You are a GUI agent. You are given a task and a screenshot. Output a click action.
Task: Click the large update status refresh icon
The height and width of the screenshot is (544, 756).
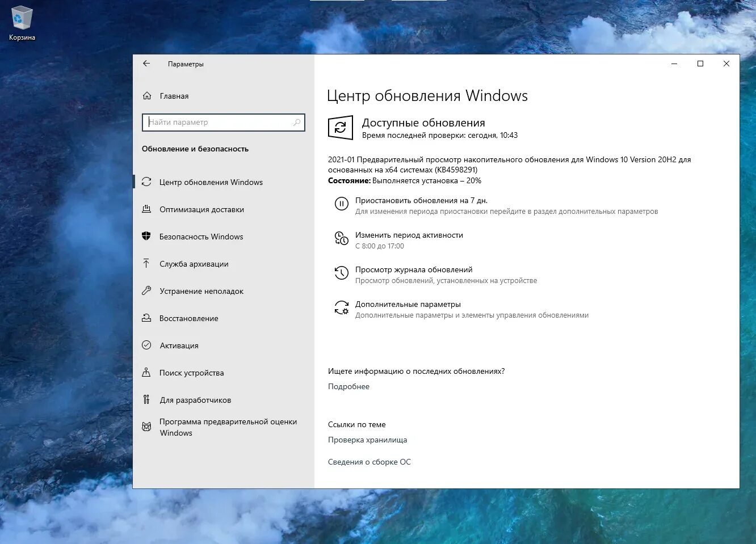(x=341, y=128)
